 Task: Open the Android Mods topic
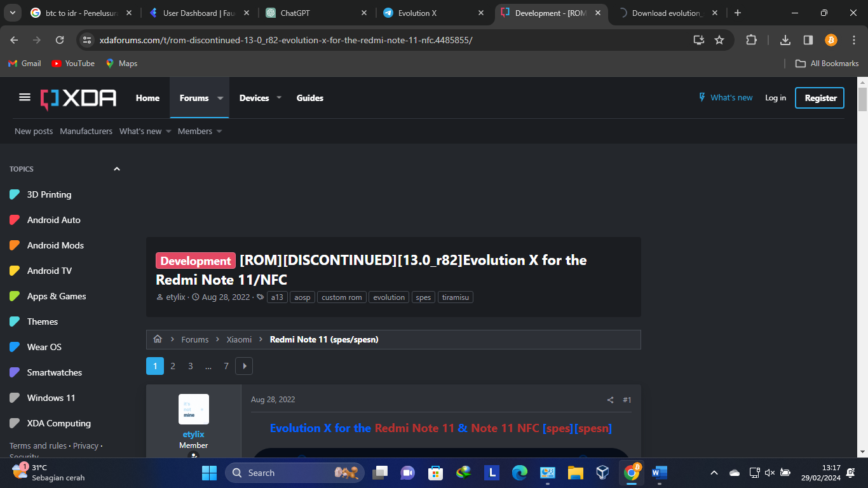coord(55,245)
